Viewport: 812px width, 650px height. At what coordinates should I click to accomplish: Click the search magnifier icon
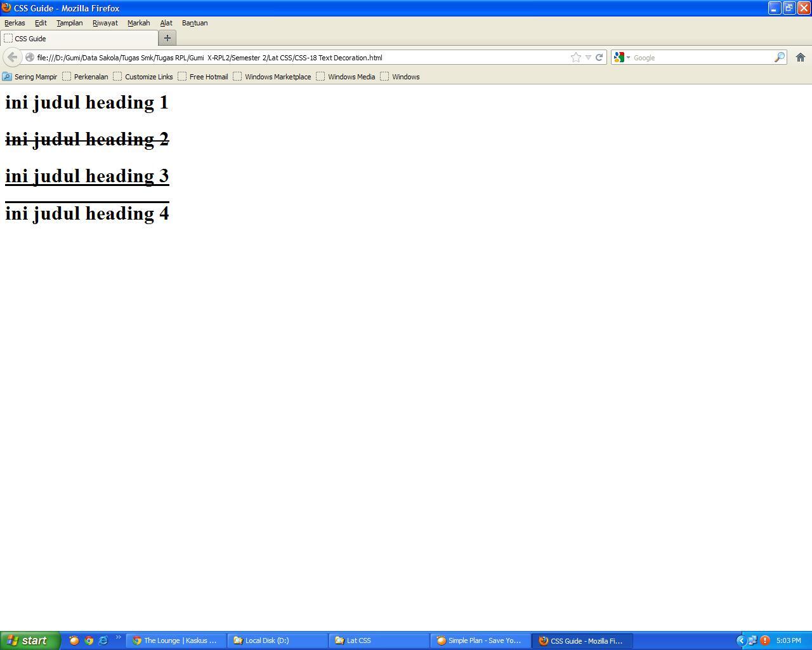pos(779,57)
